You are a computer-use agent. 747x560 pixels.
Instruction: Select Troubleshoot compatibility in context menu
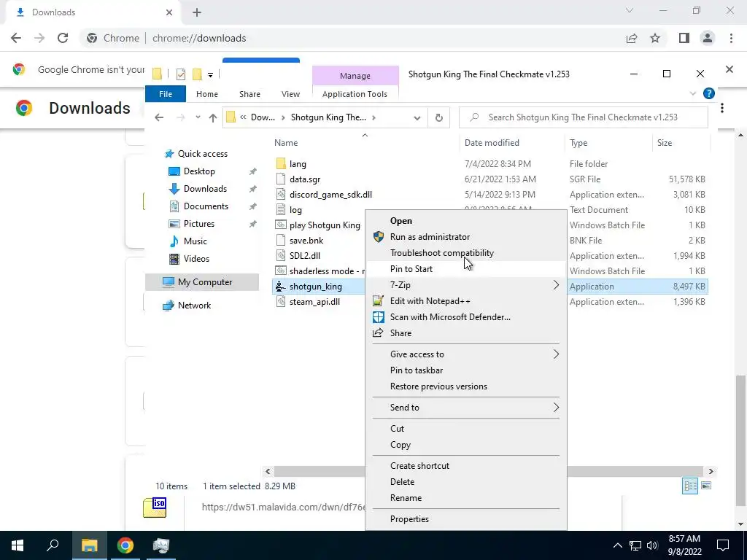466,253
